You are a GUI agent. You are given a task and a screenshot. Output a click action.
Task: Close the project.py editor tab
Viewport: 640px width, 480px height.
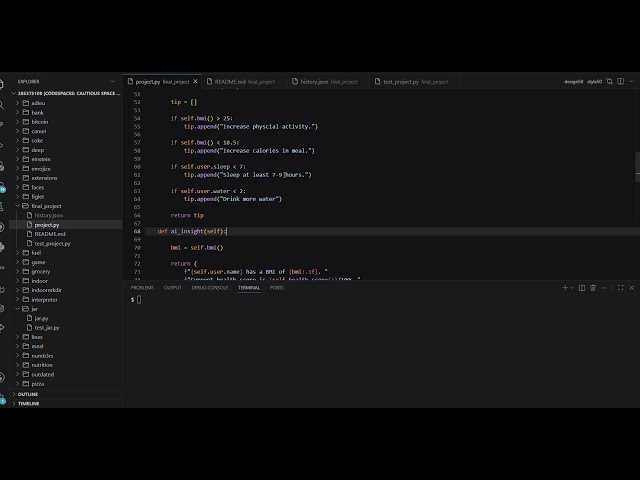point(195,82)
